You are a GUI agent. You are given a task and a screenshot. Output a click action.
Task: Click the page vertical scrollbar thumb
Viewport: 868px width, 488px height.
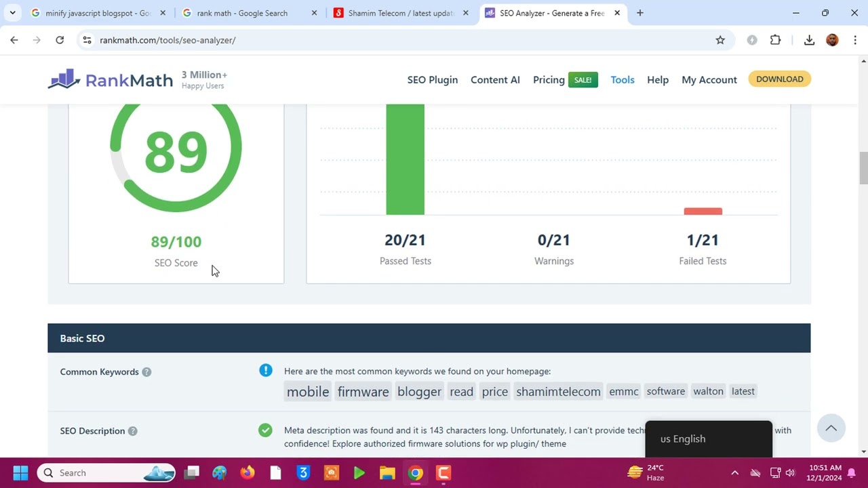(x=863, y=168)
